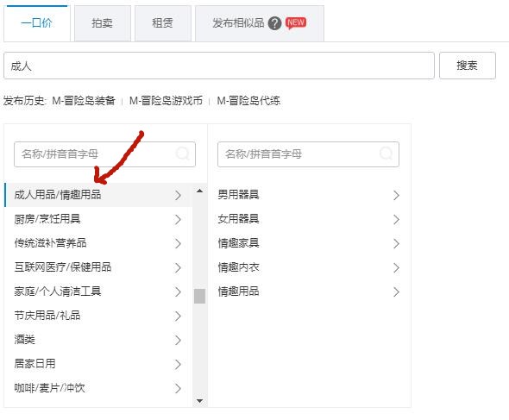Viewport: 509px width, 420px height.
Task: Click the scrollbar down arrow in the category list
Action: (199, 401)
